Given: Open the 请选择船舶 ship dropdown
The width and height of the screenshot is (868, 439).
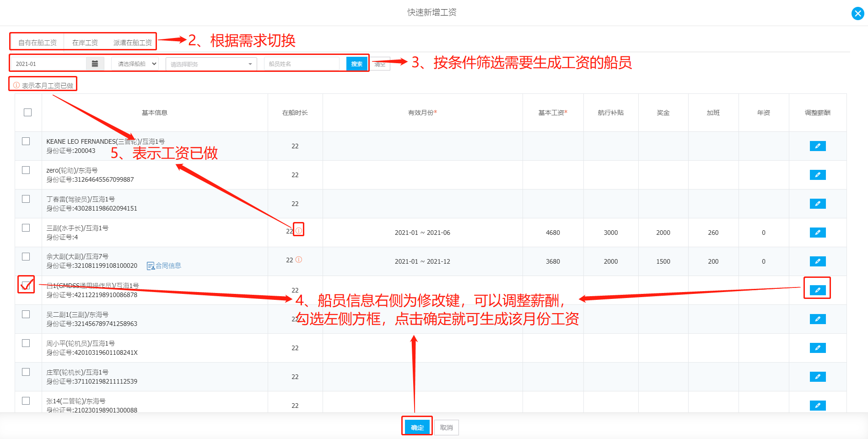Looking at the screenshot, I should pyautogui.click(x=136, y=64).
